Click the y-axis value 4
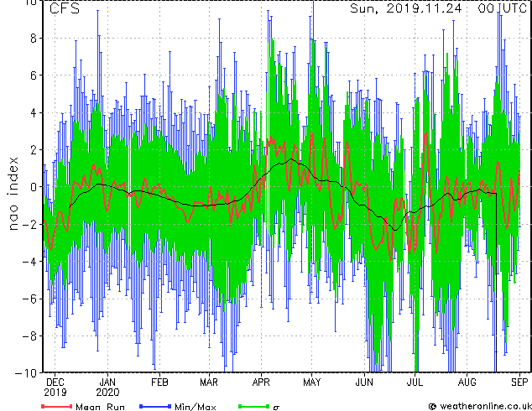Image resolution: width=532 pixels, height=411 pixels. tap(34, 112)
